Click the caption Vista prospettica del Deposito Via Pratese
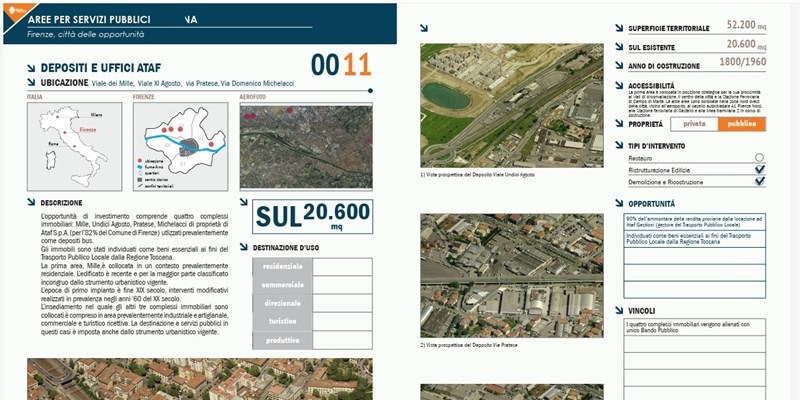Viewport: 800px width, 400px height. (x=469, y=345)
